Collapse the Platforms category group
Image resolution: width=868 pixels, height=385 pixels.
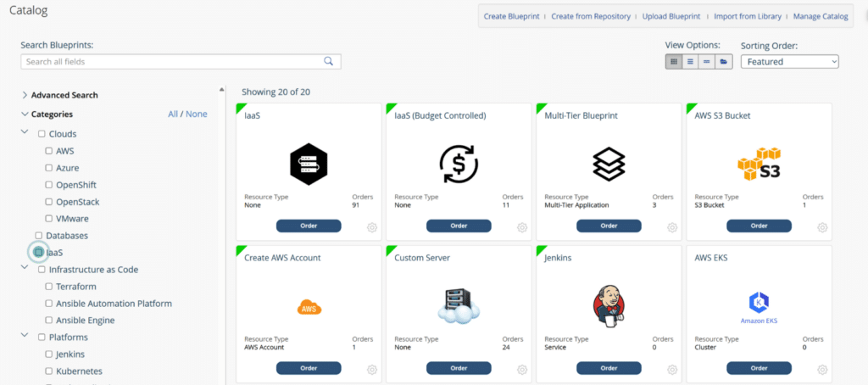(x=25, y=335)
